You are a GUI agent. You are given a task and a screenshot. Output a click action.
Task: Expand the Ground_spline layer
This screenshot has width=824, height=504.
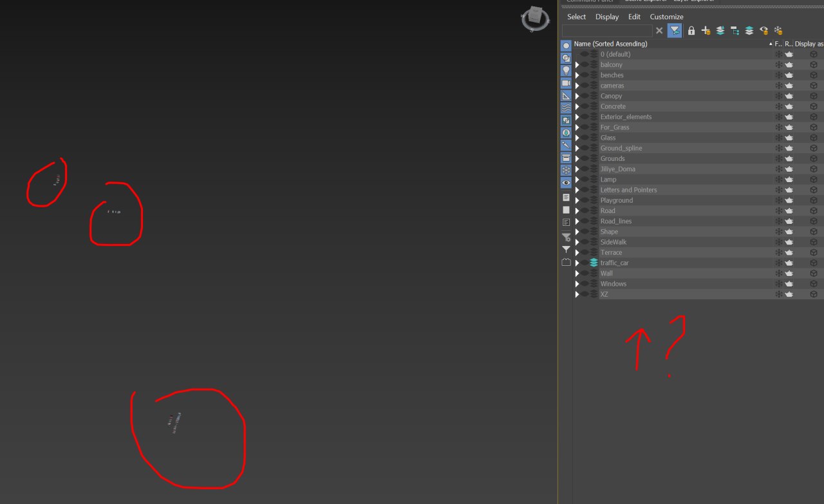click(x=577, y=148)
